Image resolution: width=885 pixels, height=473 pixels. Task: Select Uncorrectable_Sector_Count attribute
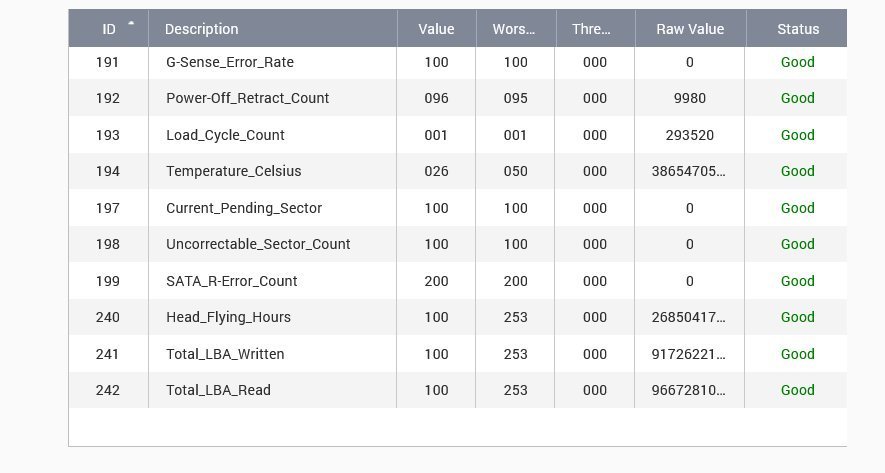coord(258,244)
